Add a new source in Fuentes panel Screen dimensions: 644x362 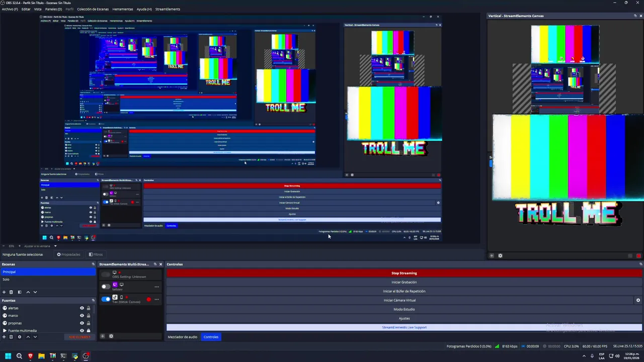(x=4, y=337)
